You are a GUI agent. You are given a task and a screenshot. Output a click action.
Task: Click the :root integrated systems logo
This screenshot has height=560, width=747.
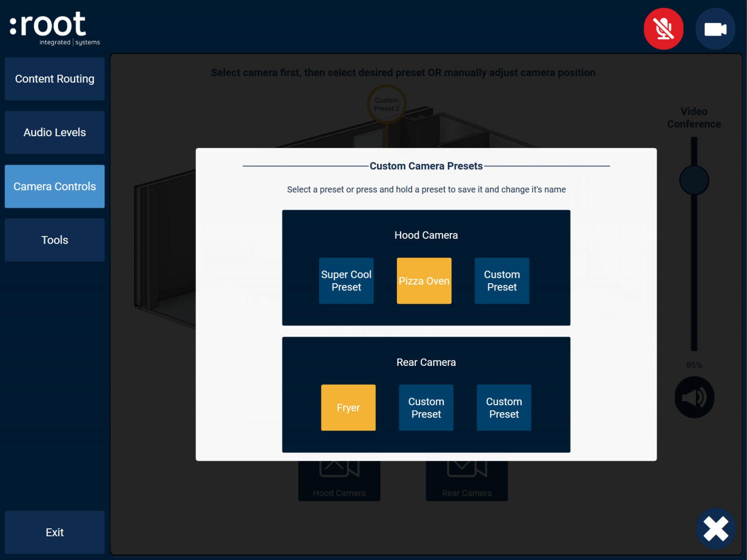point(53,27)
